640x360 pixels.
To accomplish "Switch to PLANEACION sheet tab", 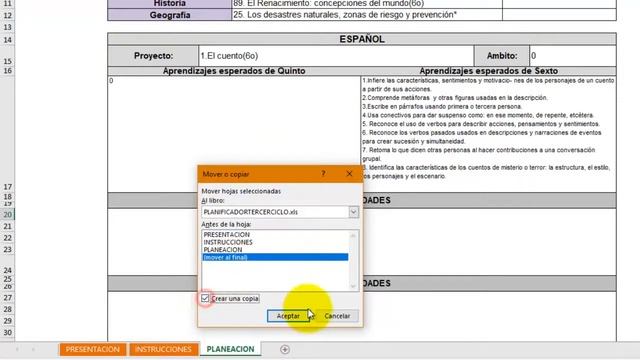I will [230, 349].
